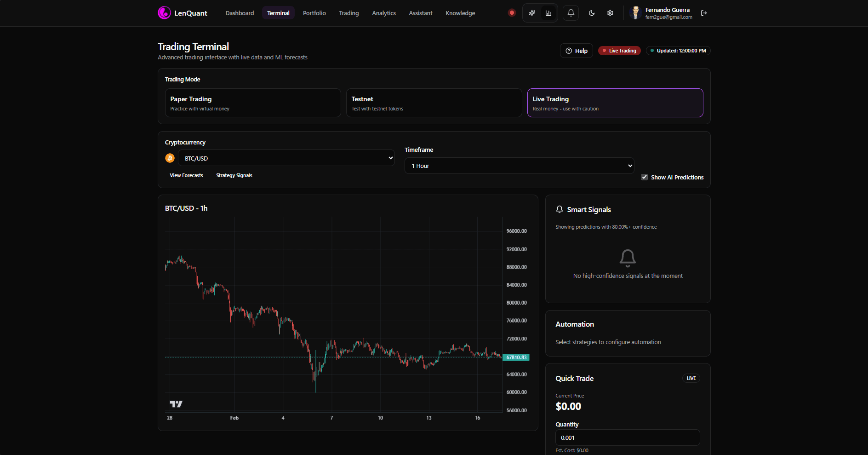Click the Help button

(x=576, y=51)
